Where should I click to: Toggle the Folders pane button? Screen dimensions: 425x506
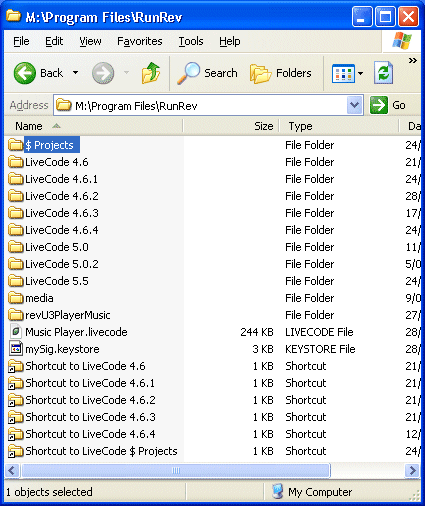[x=281, y=73]
